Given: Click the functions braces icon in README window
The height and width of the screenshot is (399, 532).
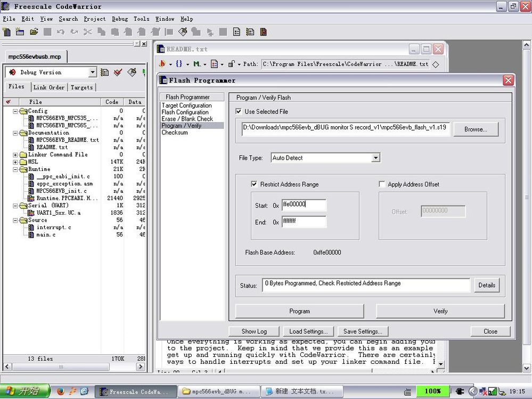Looking at the screenshot, I should tap(179, 64).
